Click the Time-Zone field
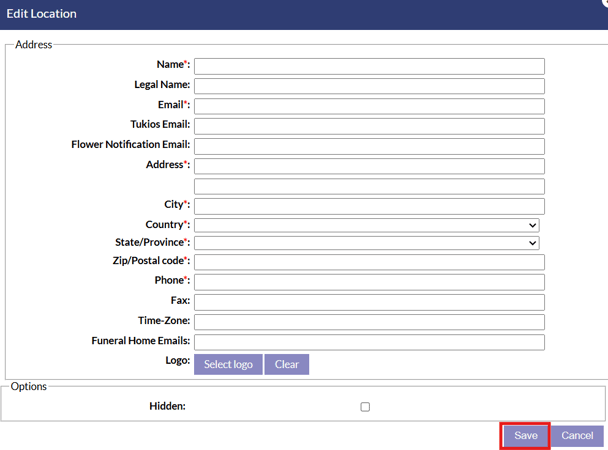 369,322
